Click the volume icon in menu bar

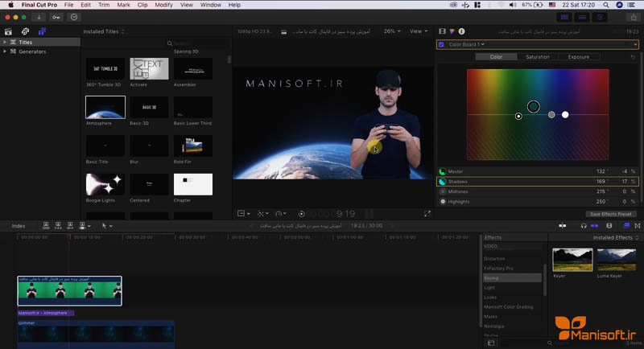pos(513,5)
